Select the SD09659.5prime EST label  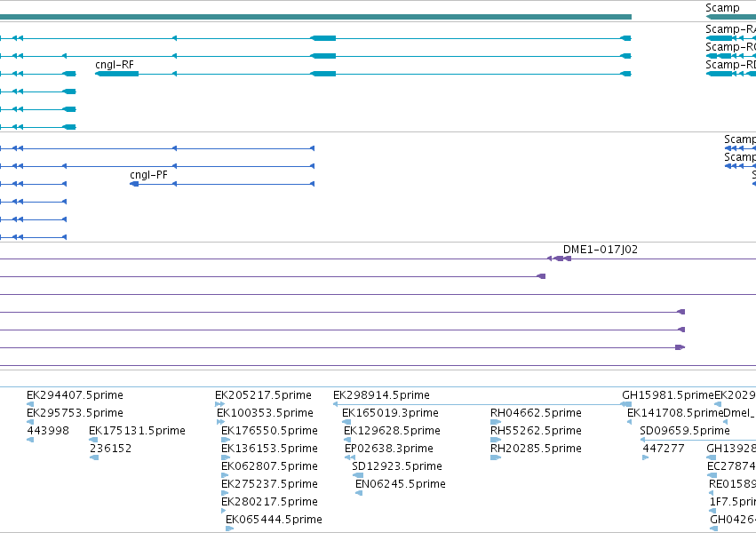click(x=685, y=431)
